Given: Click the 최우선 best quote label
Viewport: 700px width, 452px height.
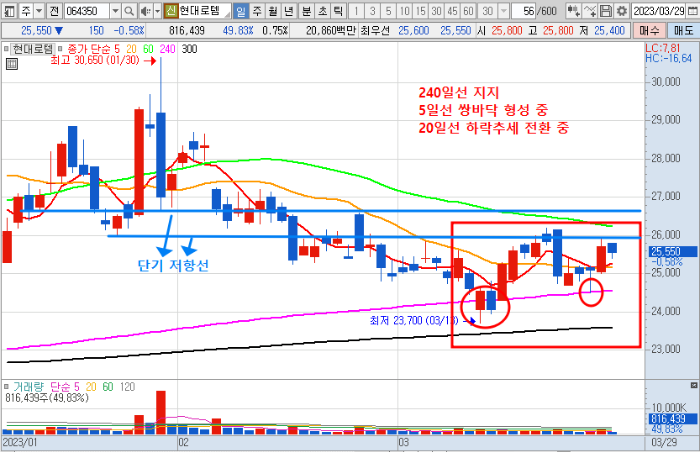Looking at the screenshot, I should [x=375, y=31].
